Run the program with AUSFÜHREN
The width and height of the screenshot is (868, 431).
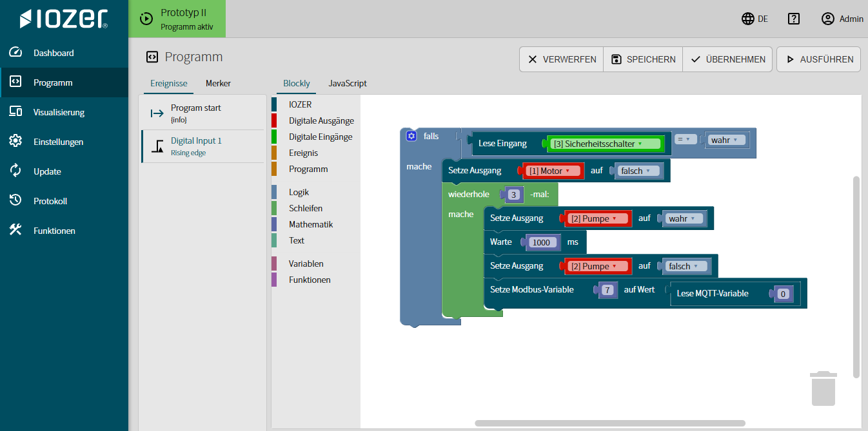point(818,59)
